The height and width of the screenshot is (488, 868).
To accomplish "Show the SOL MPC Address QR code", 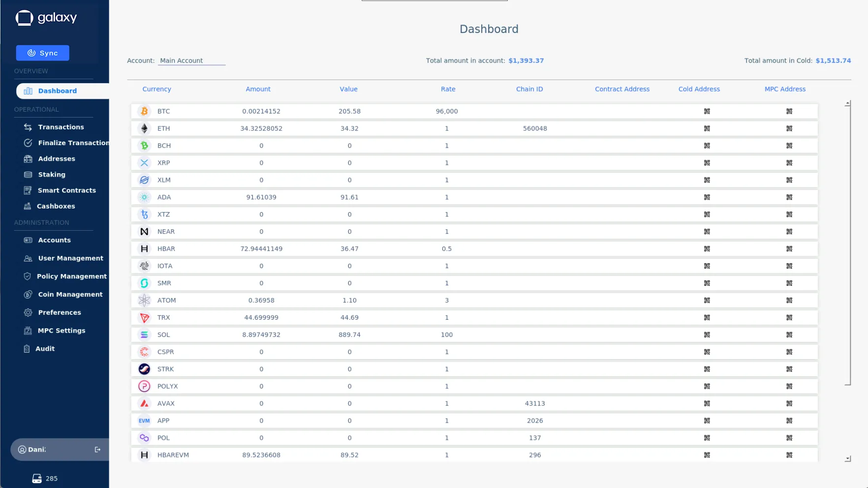I will point(789,335).
